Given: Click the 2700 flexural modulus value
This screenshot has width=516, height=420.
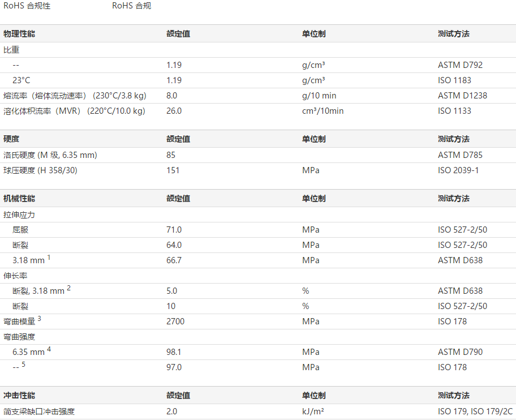Looking at the screenshot, I should click(x=175, y=322).
